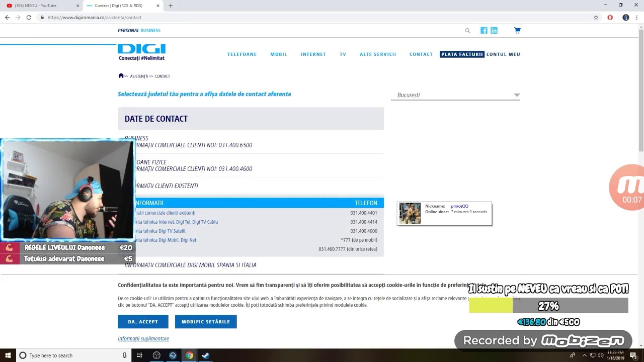Click the *777 (de pe mobil) number
The height and width of the screenshot is (362, 644).
tap(359, 240)
